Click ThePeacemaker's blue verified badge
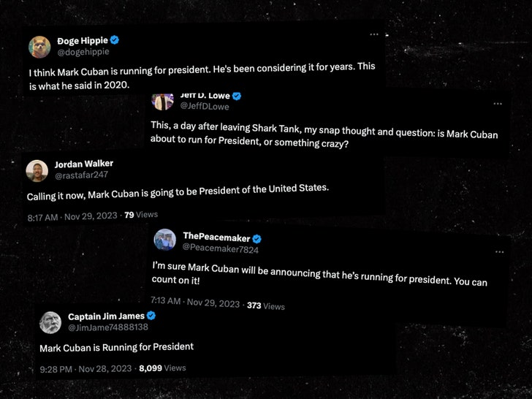 (257, 238)
